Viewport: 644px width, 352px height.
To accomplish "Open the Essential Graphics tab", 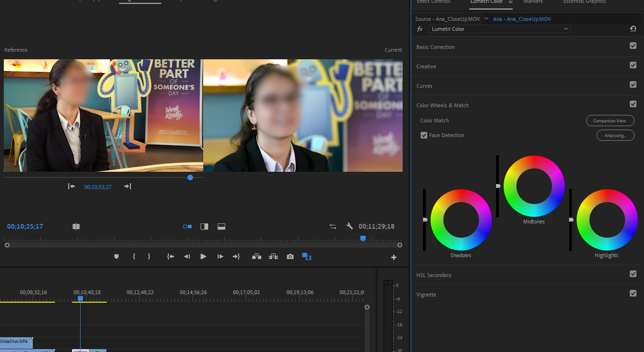I will [x=584, y=2].
